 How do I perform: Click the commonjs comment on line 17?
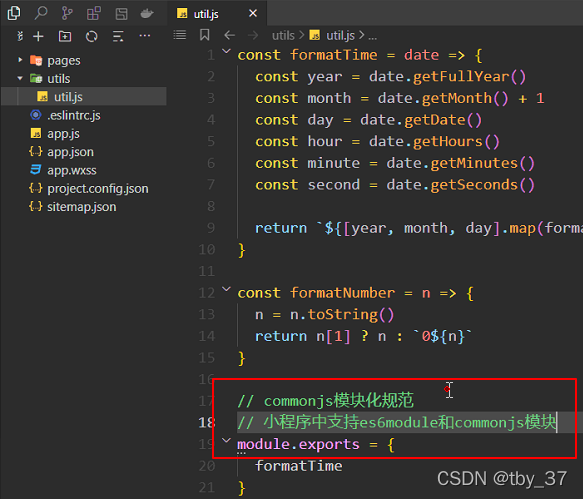326,401
